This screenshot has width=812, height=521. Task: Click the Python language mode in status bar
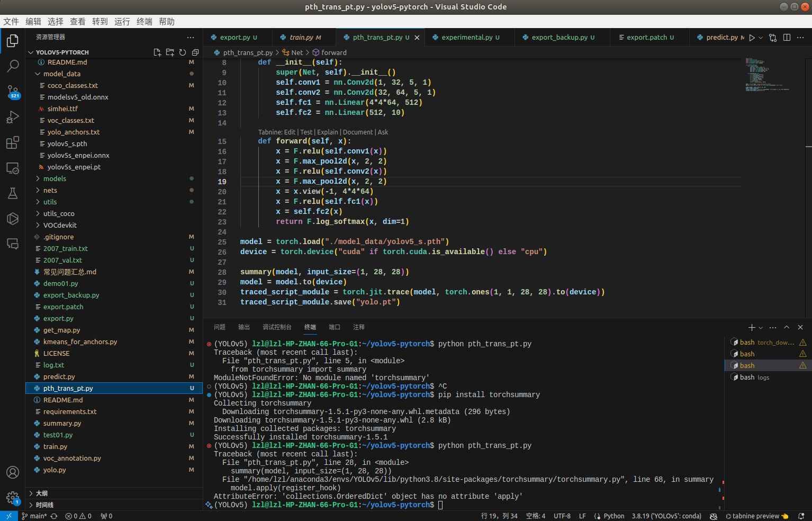pyautogui.click(x=613, y=516)
